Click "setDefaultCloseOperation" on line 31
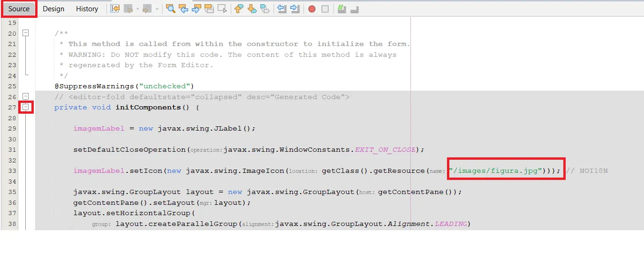Viewport: 644px width, 272px height. (x=129, y=149)
